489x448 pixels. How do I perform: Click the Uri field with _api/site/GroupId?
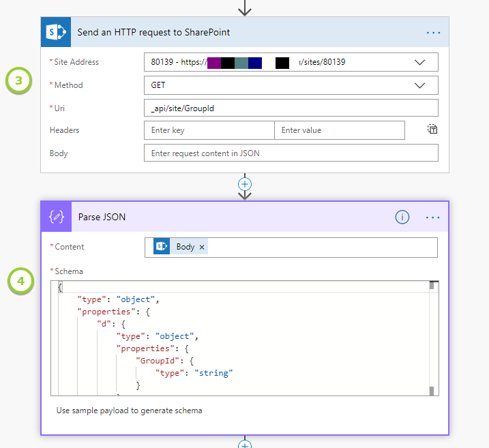click(291, 108)
